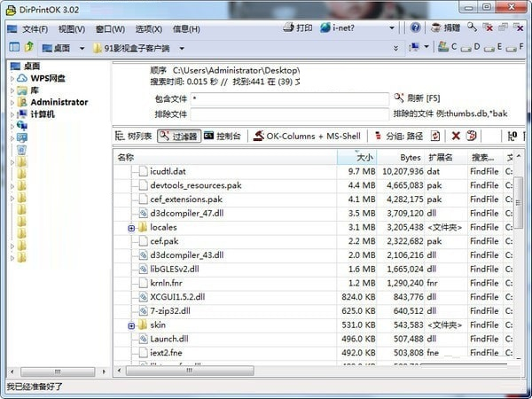Expand the locales folder in list

click(x=131, y=228)
